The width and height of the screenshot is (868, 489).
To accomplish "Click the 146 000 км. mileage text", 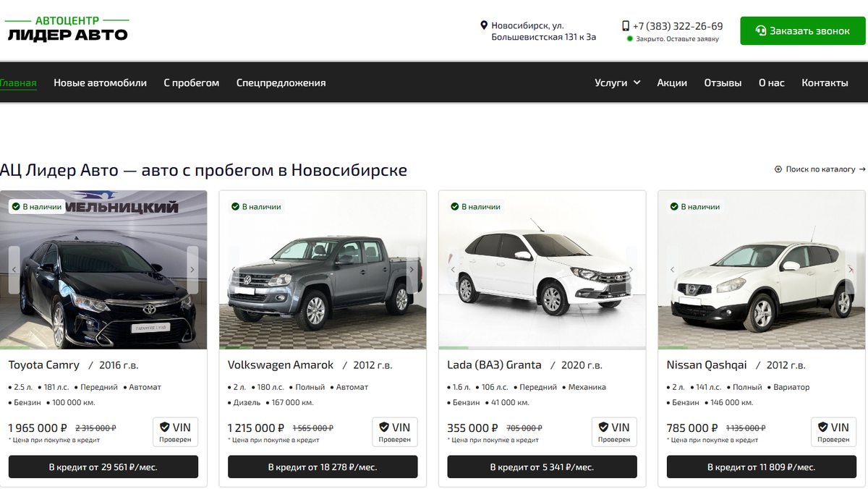I will 732,402.
